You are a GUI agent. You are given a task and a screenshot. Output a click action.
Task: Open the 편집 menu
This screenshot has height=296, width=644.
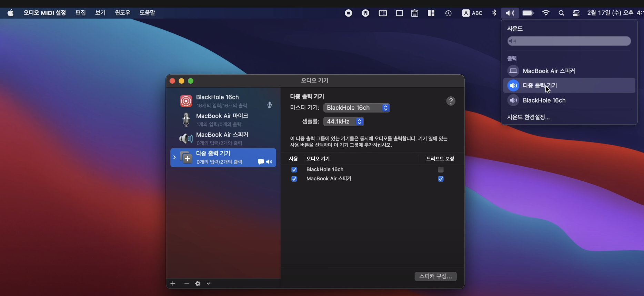pyautogui.click(x=81, y=13)
